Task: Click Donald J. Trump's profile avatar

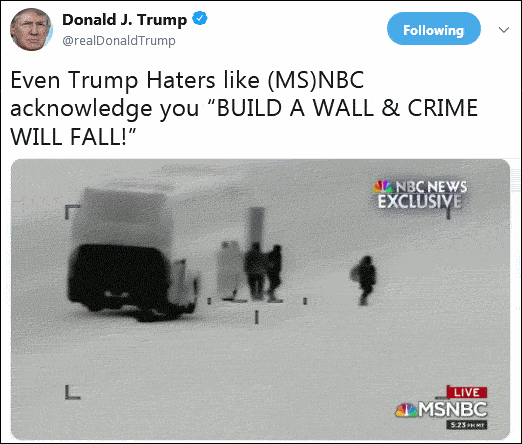Action: [x=31, y=29]
